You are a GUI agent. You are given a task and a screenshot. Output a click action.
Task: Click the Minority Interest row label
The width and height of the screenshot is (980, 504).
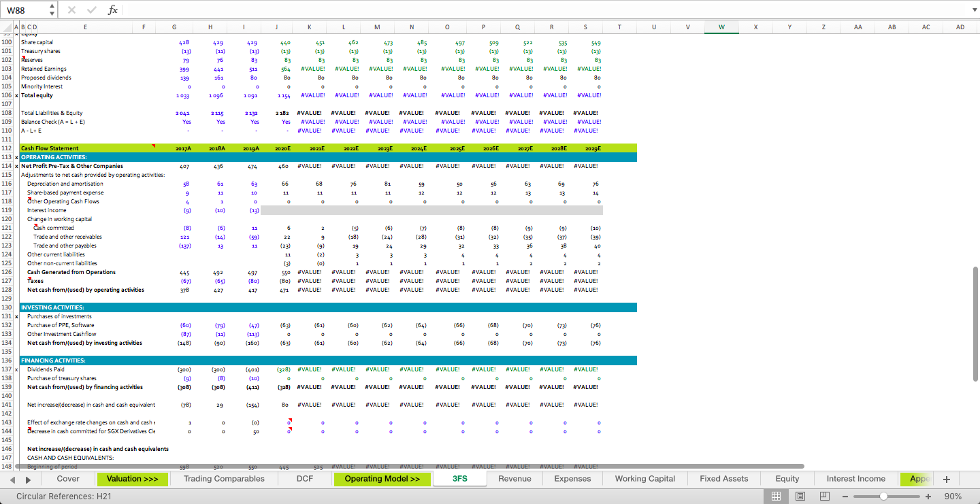(x=42, y=86)
